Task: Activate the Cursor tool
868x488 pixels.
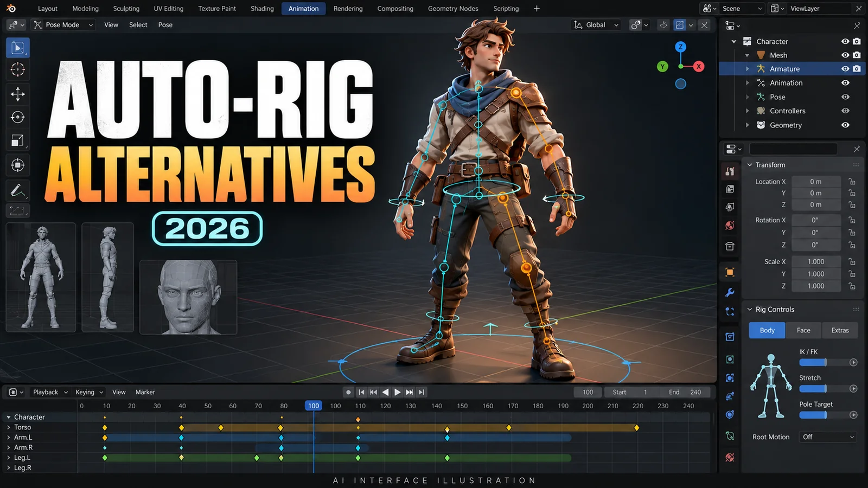Action: (18, 69)
